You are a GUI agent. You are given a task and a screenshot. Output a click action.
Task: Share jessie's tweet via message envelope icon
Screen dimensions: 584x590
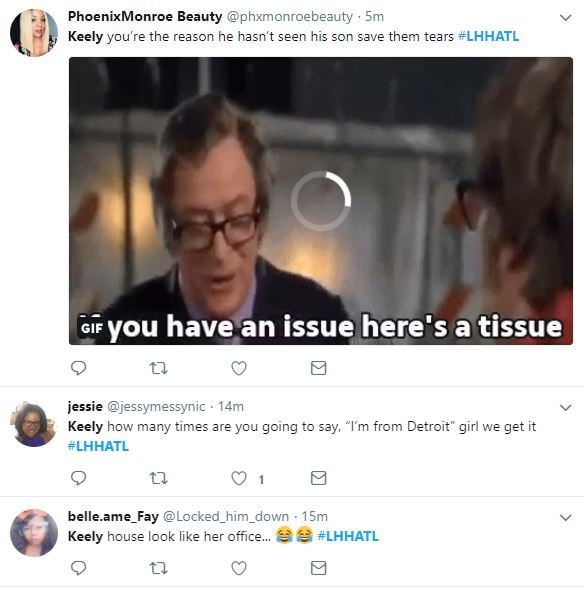[x=318, y=478]
